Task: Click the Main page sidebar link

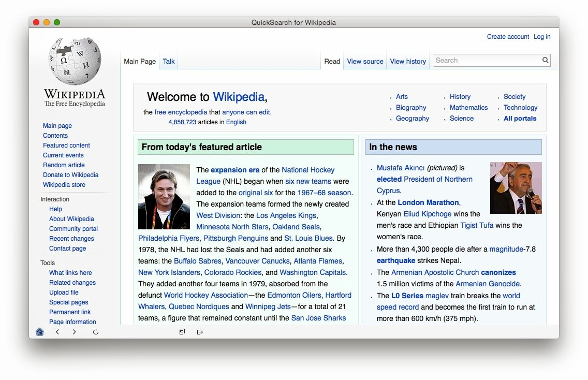Action: point(57,126)
